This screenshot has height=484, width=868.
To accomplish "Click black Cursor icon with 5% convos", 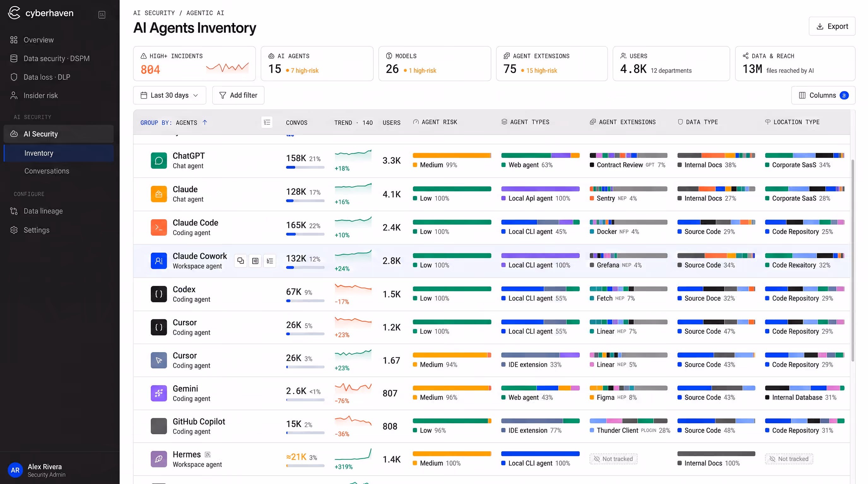I will 159,327.
